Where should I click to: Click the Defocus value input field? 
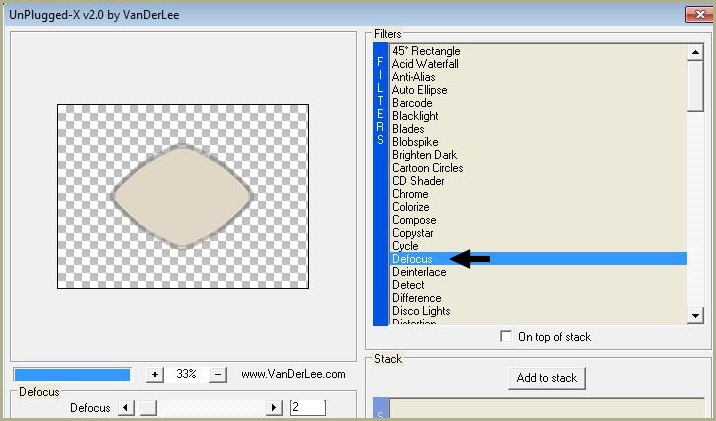[307, 408]
